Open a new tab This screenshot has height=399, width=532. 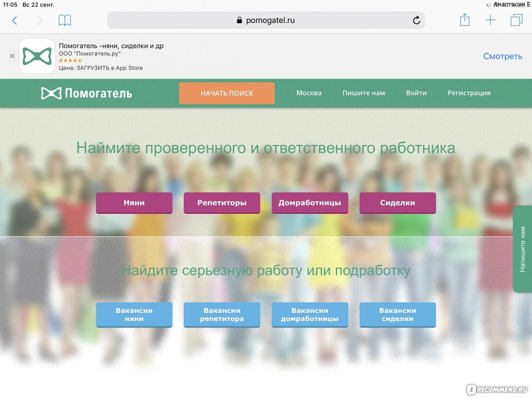tap(490, 20)
